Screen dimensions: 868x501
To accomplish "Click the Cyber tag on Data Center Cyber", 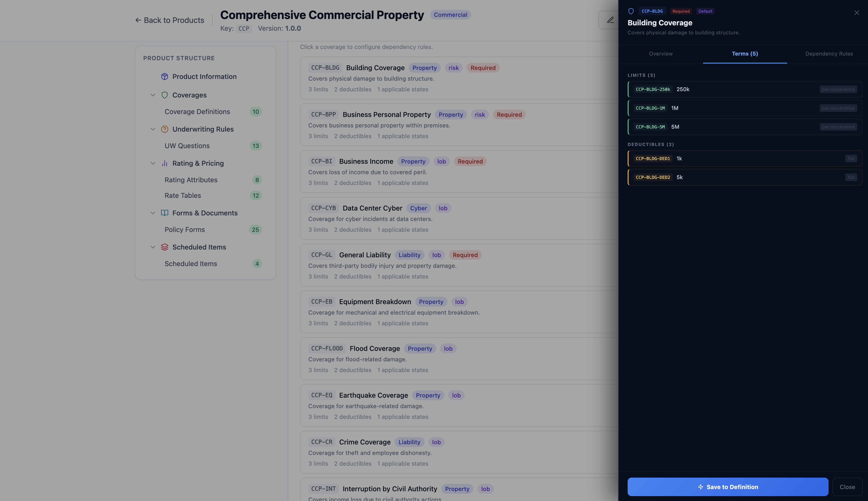I will tap(418, 208).
